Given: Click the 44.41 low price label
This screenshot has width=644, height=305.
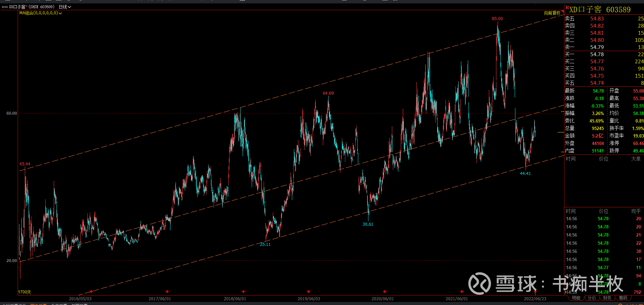Looking at the screenshot, I should click(x=525, y=174).
